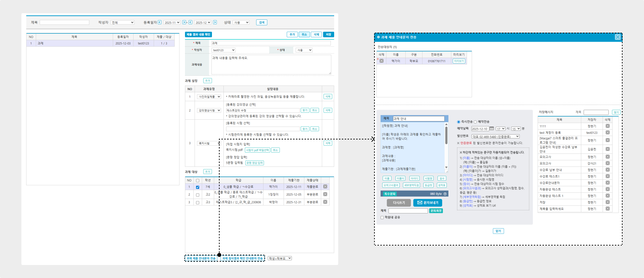Select 예약전송 radio option

[475, 122]
